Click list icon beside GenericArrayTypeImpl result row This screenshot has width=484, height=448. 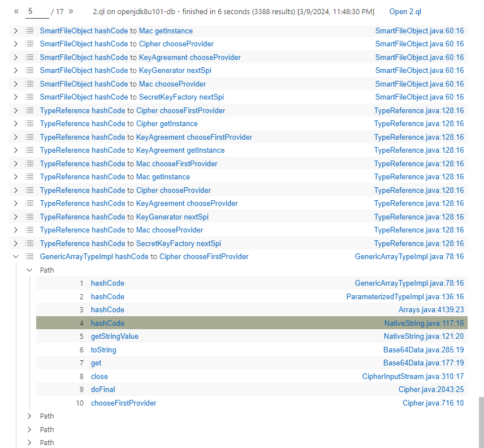(30, 257)
